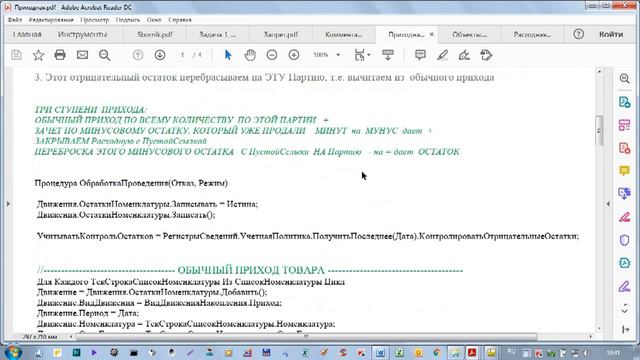This screenshot has width=640, height=360.
Task: Open the Sign document tool
Action: click(464, 55)
